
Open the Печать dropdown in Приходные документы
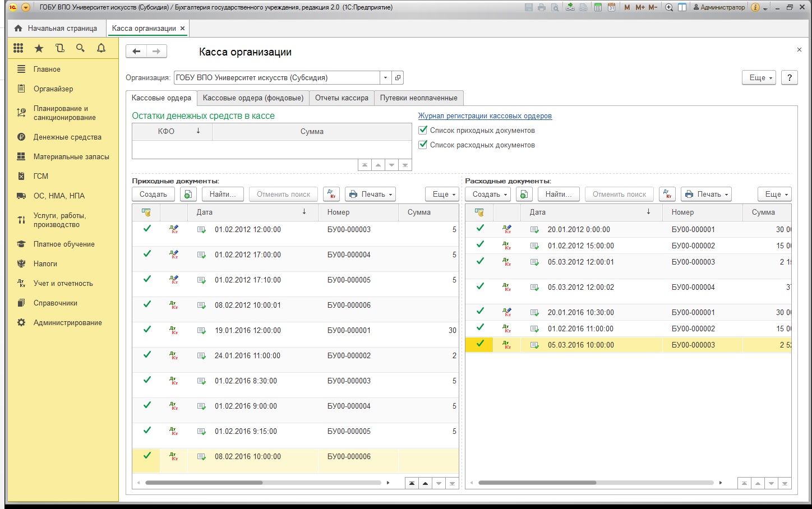point(370,195)
